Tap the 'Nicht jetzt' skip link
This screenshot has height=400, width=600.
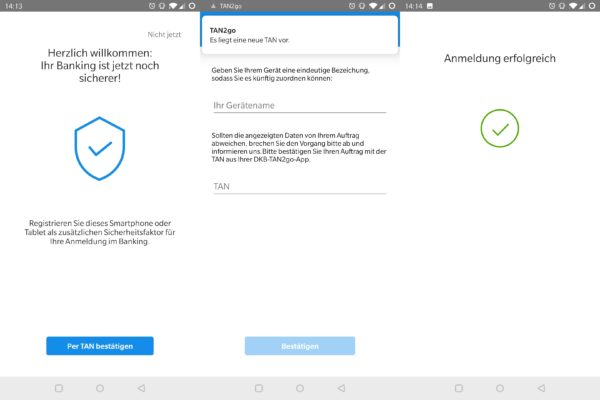(x=164, y=34)
